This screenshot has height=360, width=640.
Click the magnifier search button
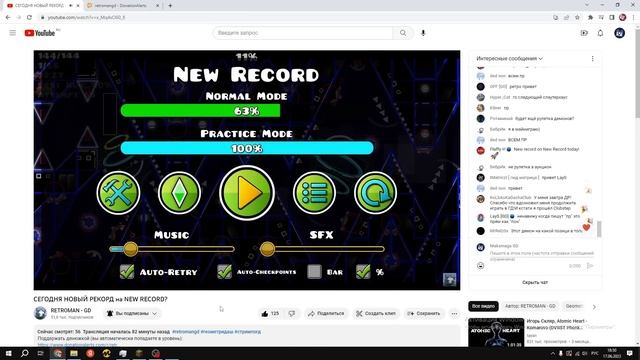403,33
